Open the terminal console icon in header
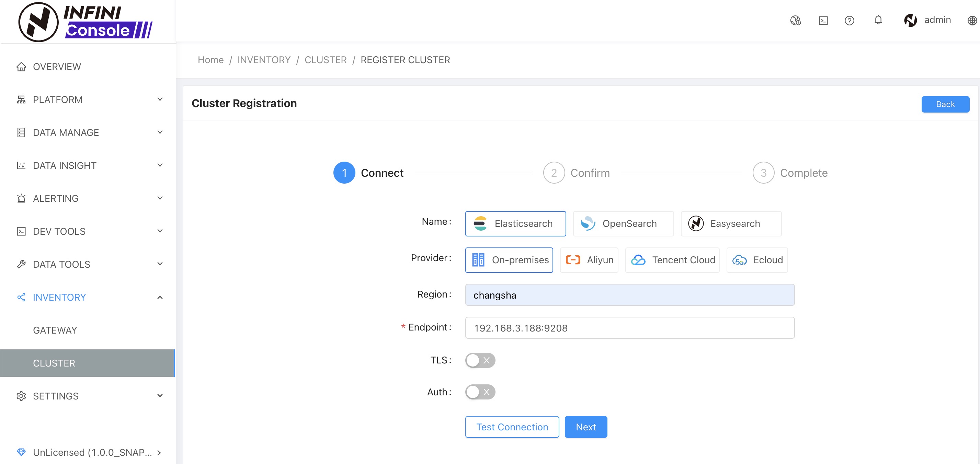The width and height of the screenshot is (980, 464). pos(823,21)
